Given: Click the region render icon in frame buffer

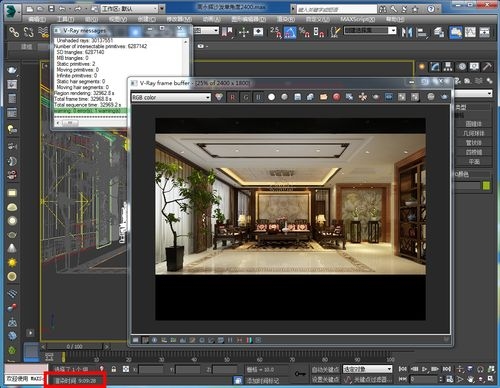Looking at the screenshot, I should (x=389, y=97).
